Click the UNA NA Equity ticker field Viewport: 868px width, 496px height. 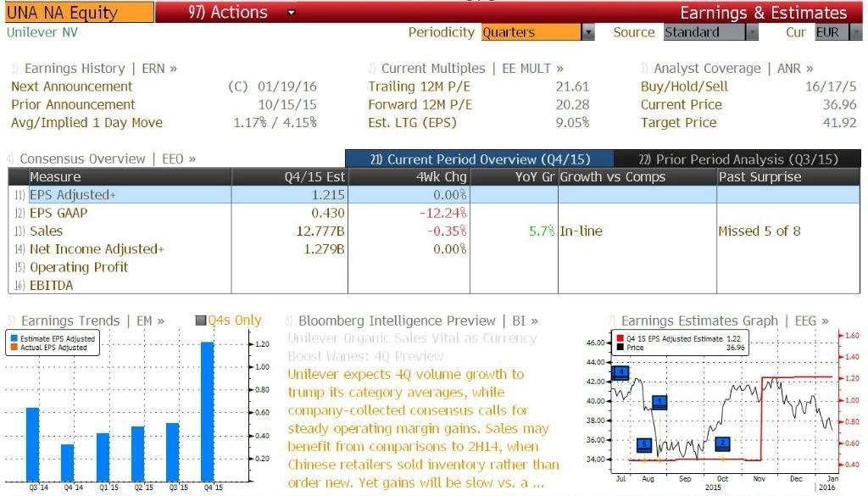click(x=79, y=12)
